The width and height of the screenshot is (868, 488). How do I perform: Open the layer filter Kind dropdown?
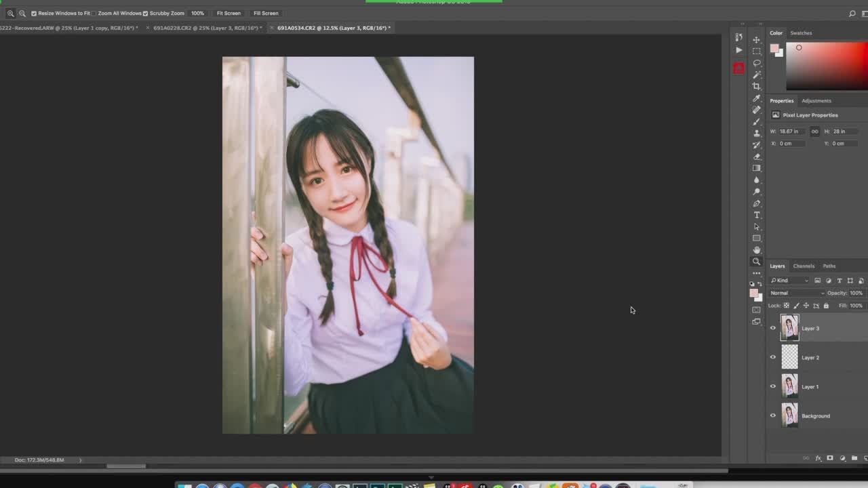coord(790,281)
